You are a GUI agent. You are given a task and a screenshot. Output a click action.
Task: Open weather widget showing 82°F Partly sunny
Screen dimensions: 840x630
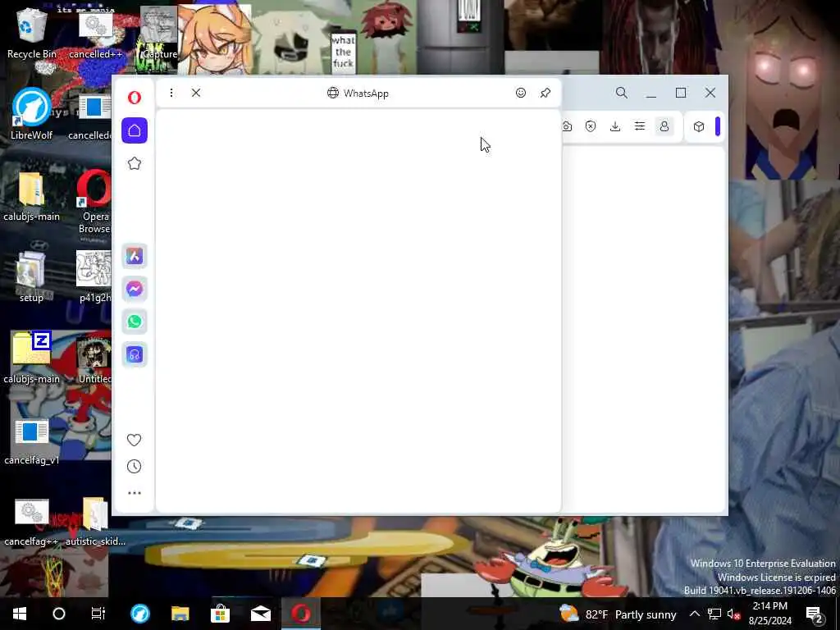[618, 614]
